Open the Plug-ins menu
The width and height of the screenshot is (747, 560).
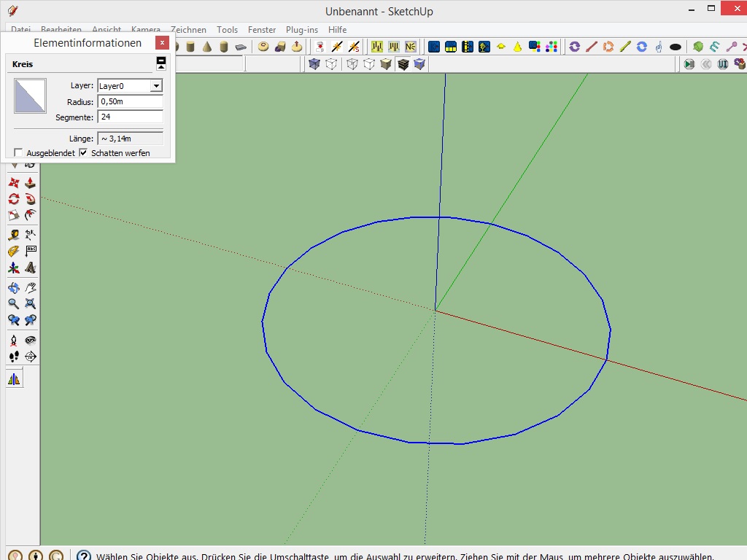[301, 30]
